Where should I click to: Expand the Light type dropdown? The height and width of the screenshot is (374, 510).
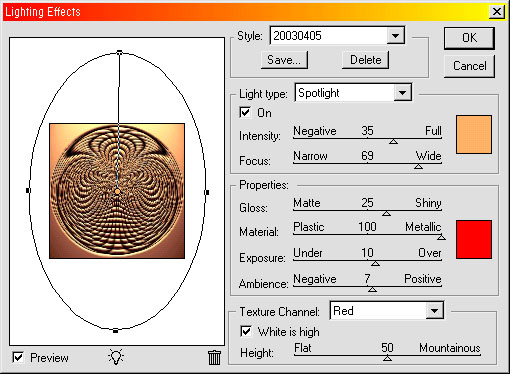click(x=402, y=93)
